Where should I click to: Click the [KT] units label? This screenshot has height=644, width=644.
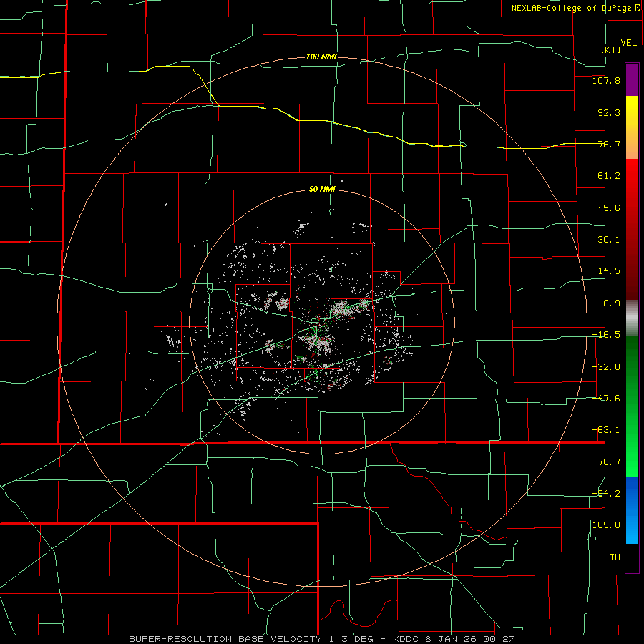[610, 49]
